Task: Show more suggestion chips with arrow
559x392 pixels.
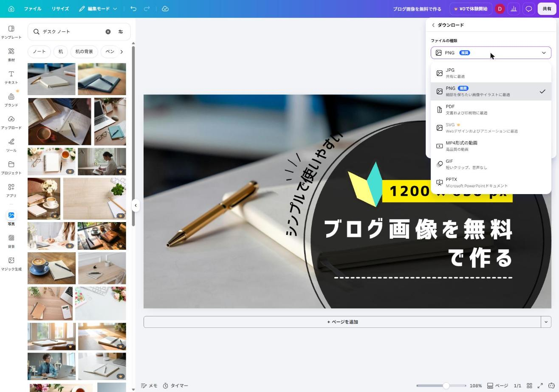Action: coord(121,52)
